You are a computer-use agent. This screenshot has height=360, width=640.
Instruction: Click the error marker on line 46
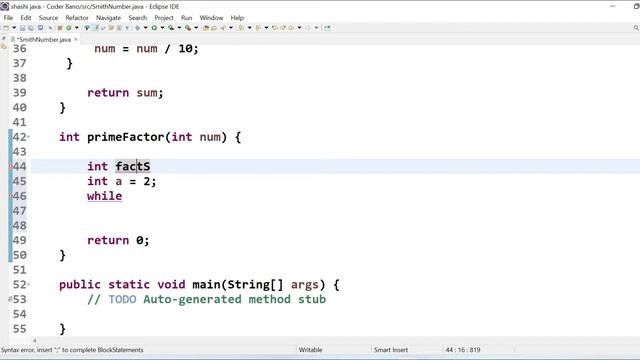point(10,196)
